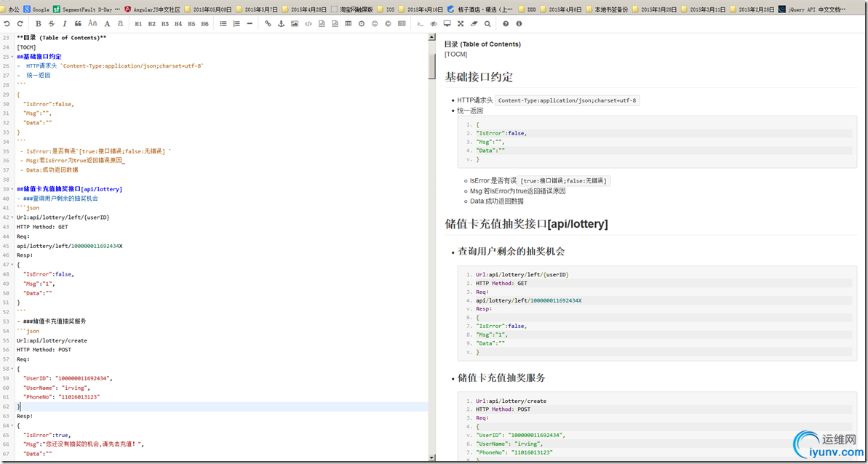Open the AngularJS中文社区 bookmark
Image resolution: width=868 pixels, height=464 pixels.
coord(152,9)
